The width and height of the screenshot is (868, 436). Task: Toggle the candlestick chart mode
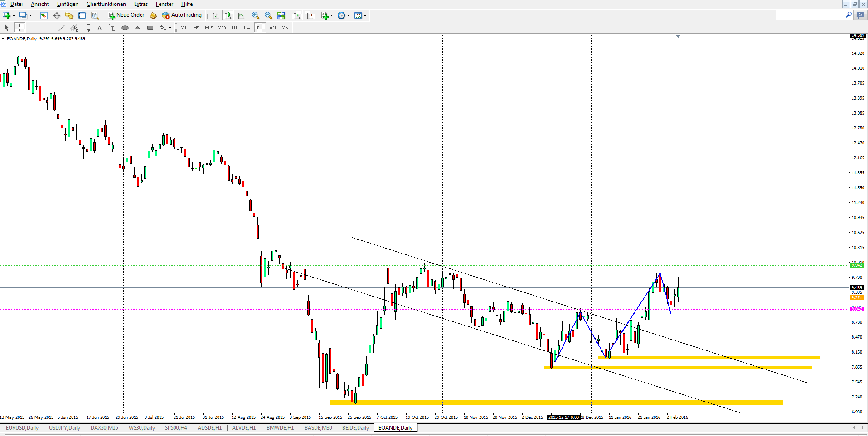click(228, 15)
